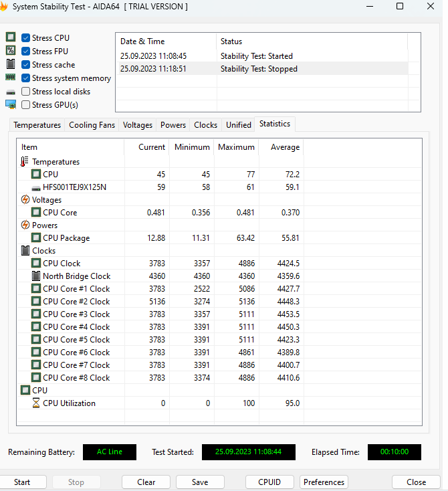Open the CPUID panel button

(269, 482)
